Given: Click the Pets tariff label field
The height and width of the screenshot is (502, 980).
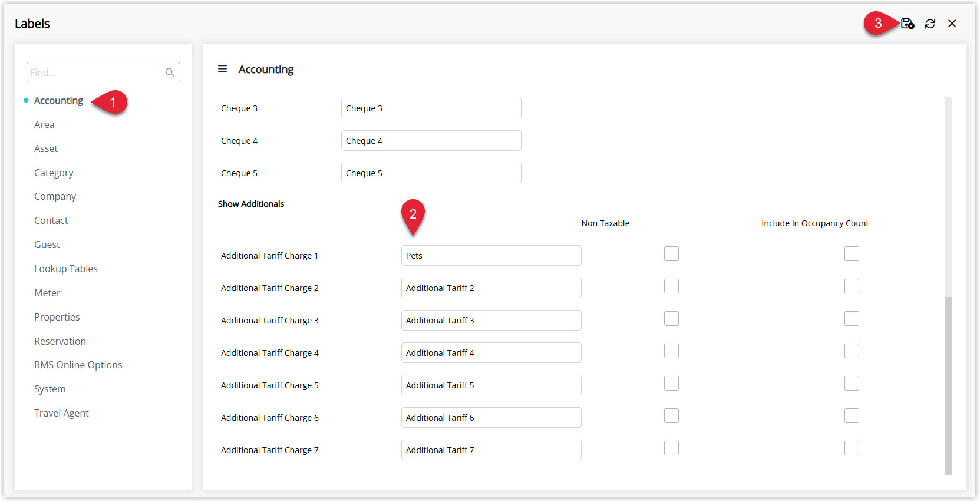Looking at the screenshot, I should tap(491, 256).
